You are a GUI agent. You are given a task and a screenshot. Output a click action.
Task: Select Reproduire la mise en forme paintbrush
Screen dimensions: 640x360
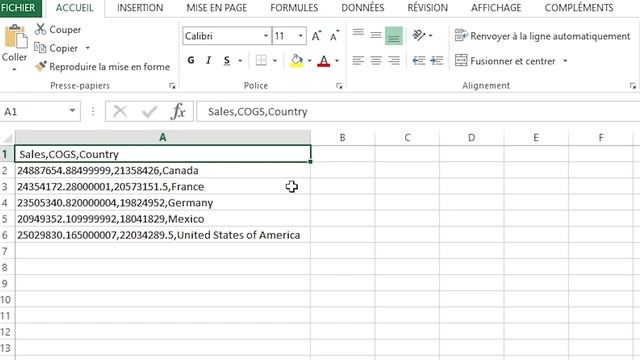coord(102,67)
